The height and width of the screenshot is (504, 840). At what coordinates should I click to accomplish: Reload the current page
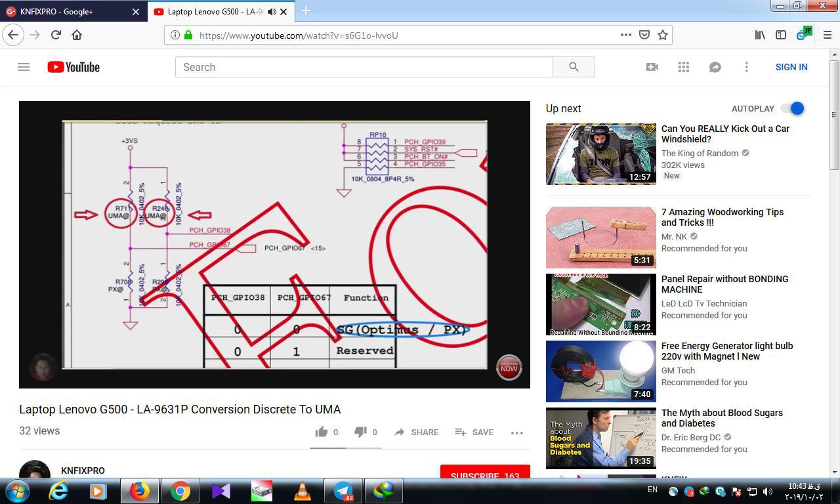pyautogui.click(x=56, y=35)
